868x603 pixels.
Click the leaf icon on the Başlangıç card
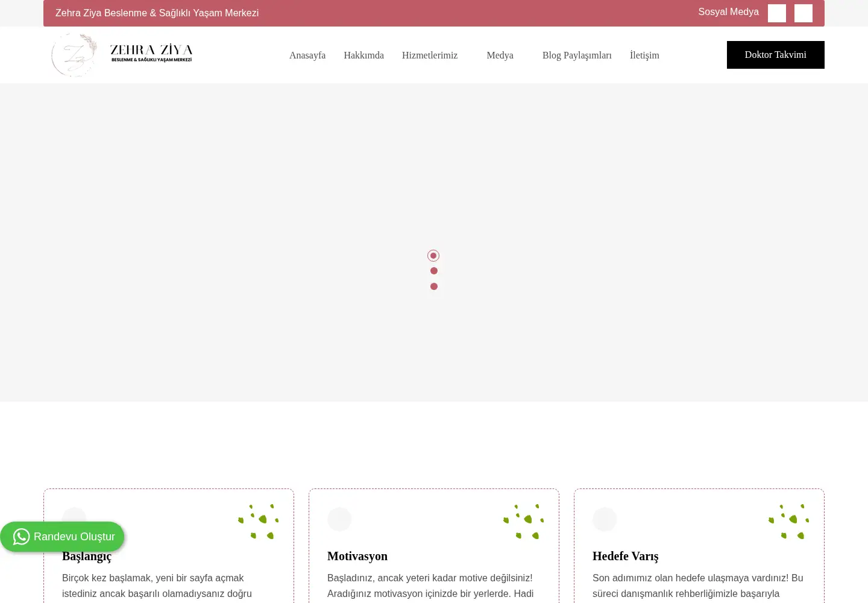pyautogui.click(x=258, y=522)
